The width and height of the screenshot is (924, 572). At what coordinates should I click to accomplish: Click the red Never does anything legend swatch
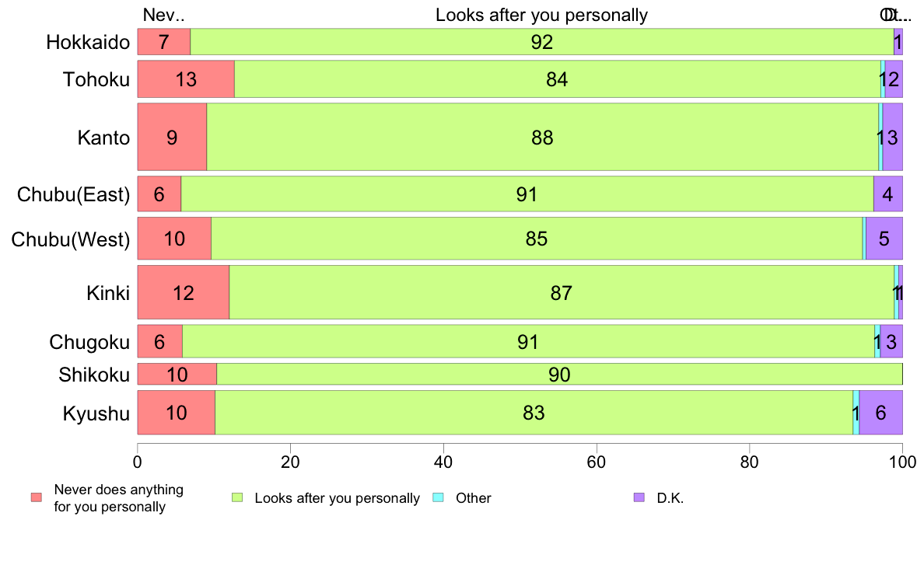click(37, 497)
